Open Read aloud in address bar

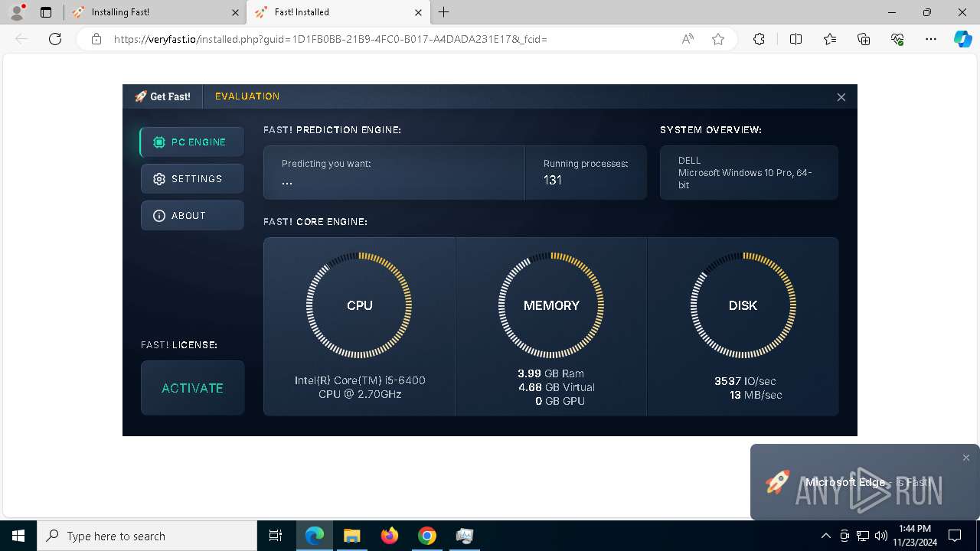click(x=688, y=39)
